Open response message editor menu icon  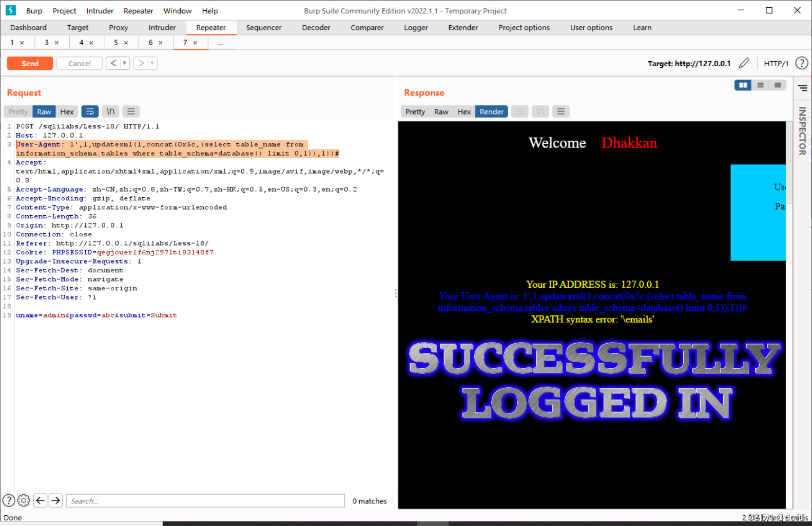[x=560, y=111]
